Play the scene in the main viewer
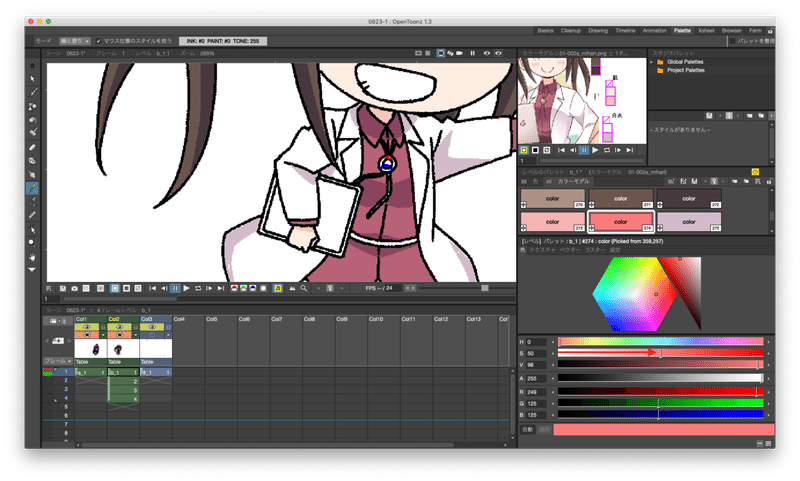 tap(186, 289)
